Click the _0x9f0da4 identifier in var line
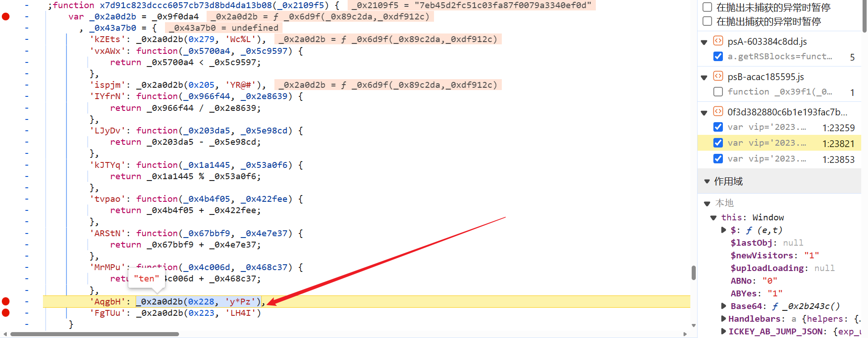868x338 pixels. 175,17
